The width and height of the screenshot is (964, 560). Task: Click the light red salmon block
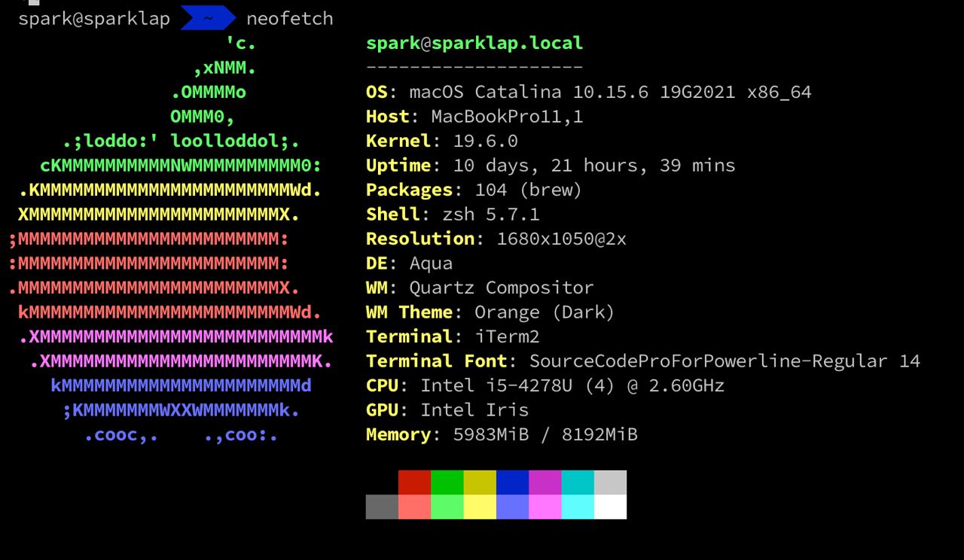tap(414, 507)
